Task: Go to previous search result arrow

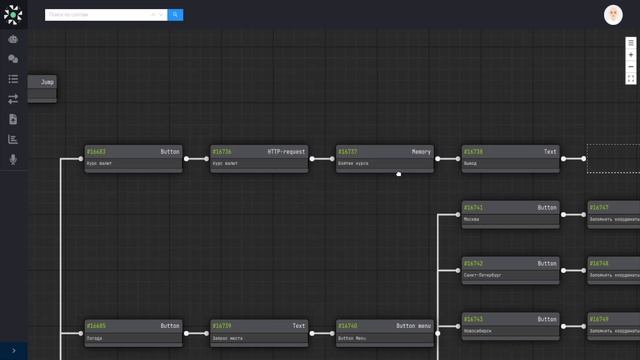Action: 153,15
